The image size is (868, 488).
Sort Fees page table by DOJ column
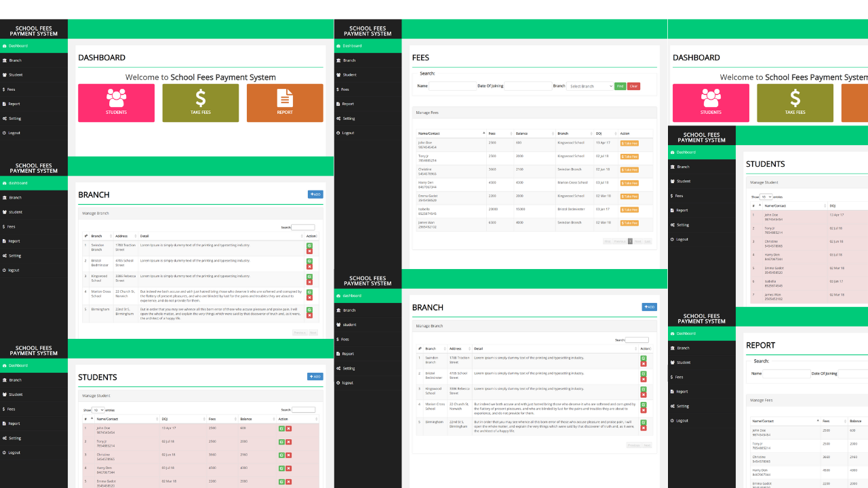(606, 134)
